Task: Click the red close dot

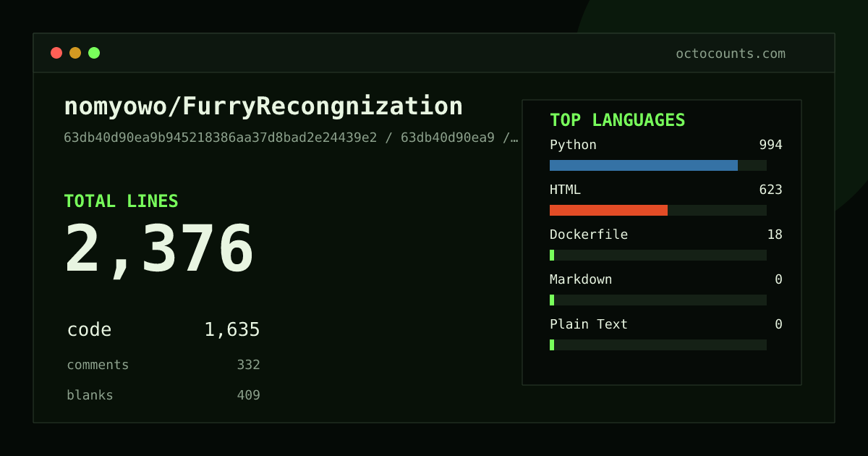Action: coord(56,53)
